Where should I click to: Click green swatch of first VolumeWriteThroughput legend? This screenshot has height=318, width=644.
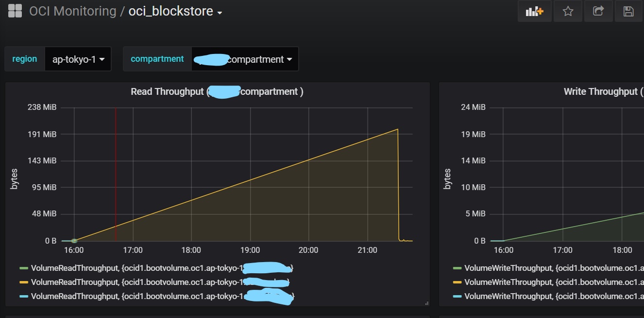click(x=457, y=268)
